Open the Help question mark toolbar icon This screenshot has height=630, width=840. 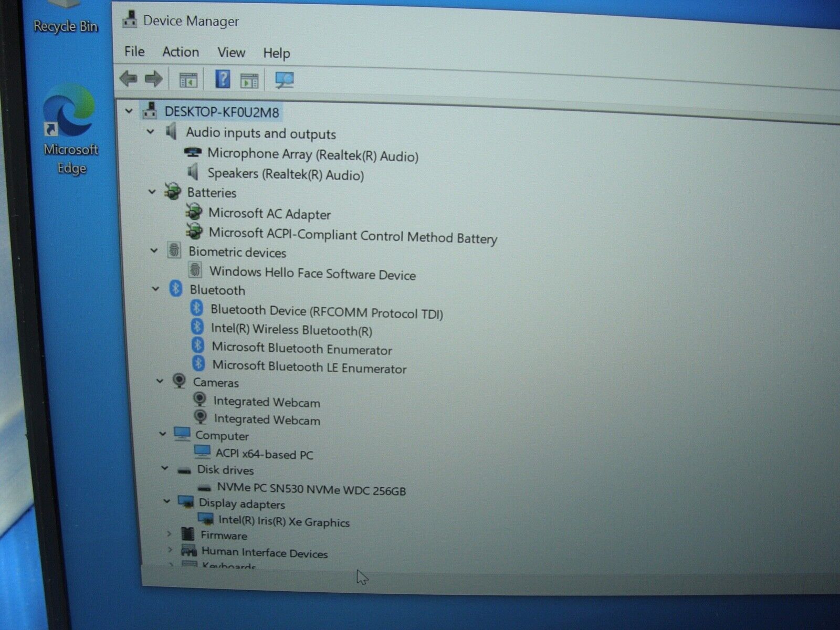(223, 79)
